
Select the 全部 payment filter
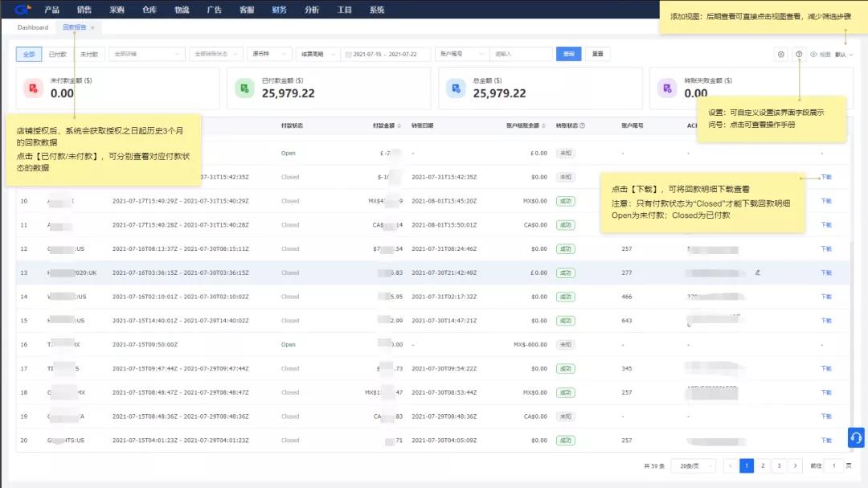29,54
